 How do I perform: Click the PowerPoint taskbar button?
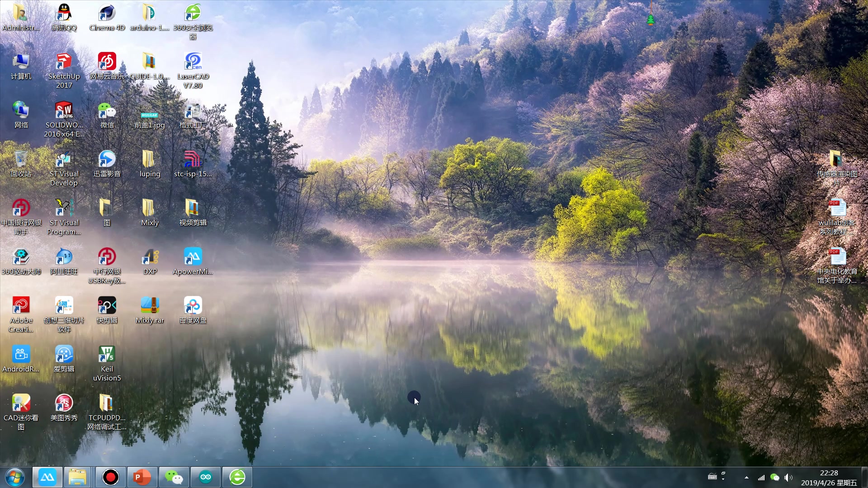(142, 477)
